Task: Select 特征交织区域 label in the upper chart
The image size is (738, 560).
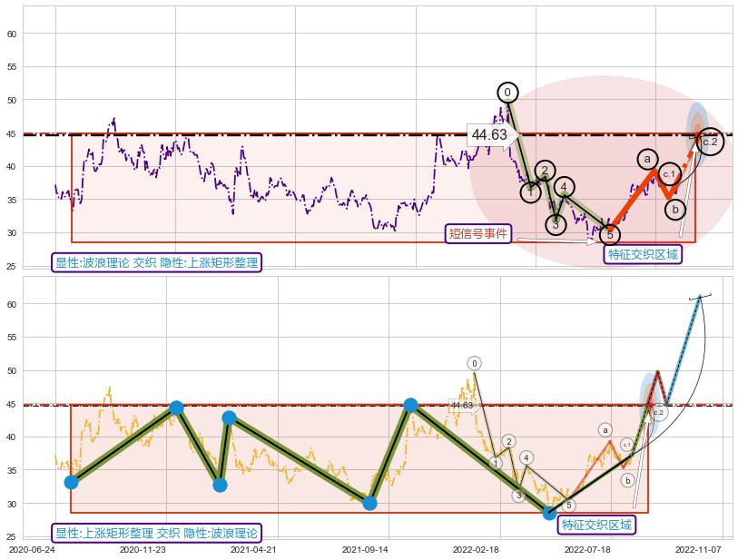Action: 643,254
